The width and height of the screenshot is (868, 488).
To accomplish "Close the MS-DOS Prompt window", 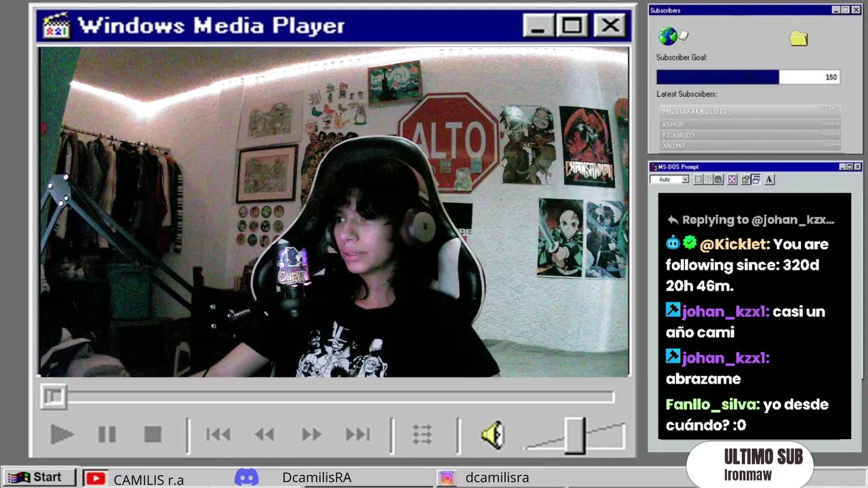I will (857, 167).
